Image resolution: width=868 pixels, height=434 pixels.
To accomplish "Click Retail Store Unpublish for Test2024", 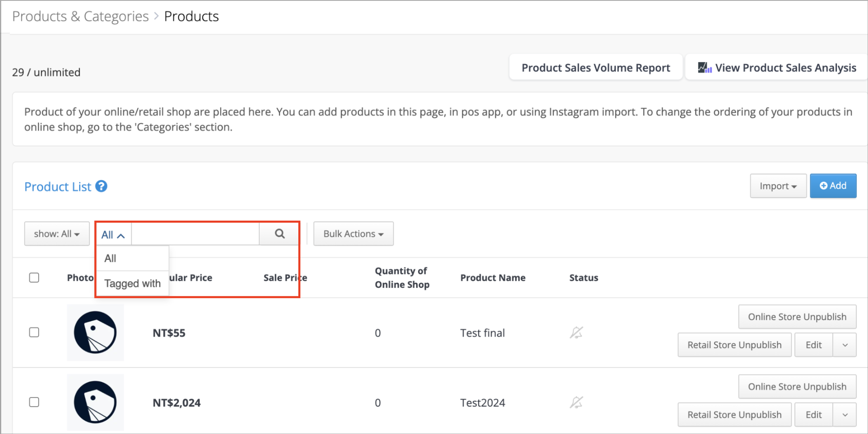I will (x=735, y=415).
